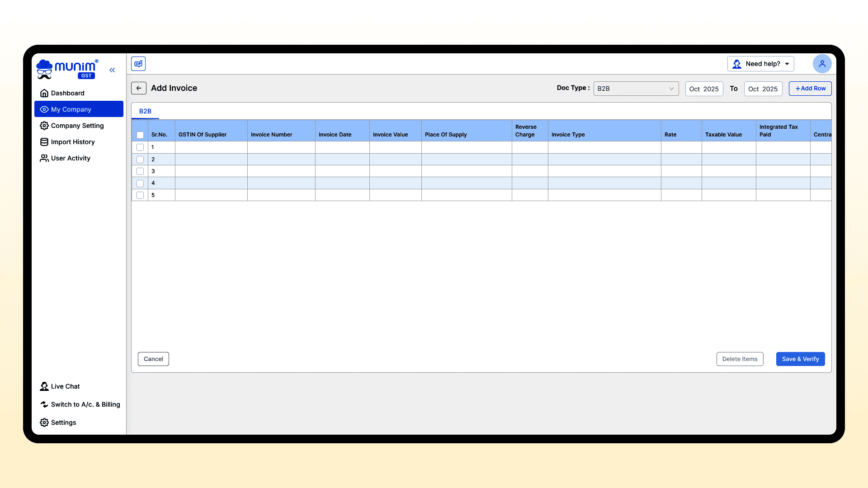Click the Munim GST logo
Screen dimensions: 868x488
click(67, 69)
